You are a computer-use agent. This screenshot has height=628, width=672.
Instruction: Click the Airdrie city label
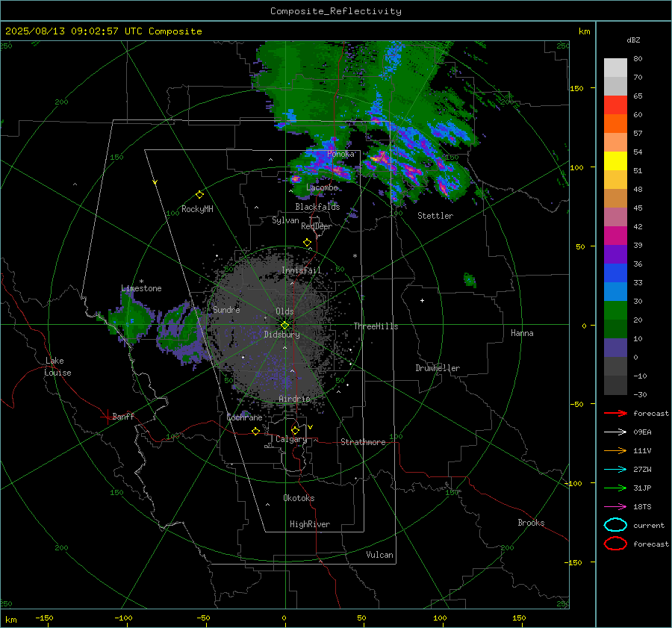[294, 399]
